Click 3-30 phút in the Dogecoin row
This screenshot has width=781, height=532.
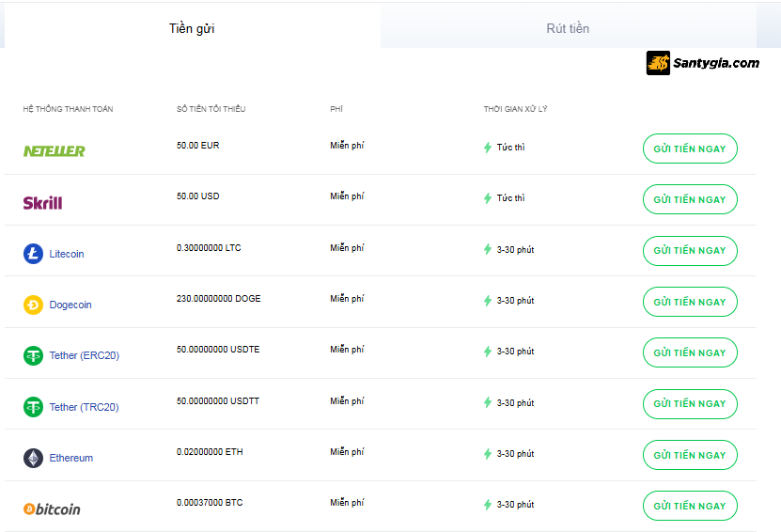[x=516, y=301]
